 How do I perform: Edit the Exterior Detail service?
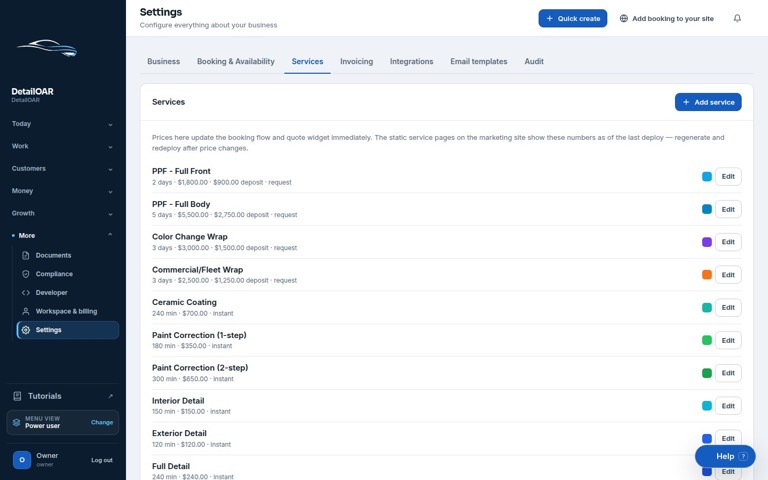click(728, 438)
